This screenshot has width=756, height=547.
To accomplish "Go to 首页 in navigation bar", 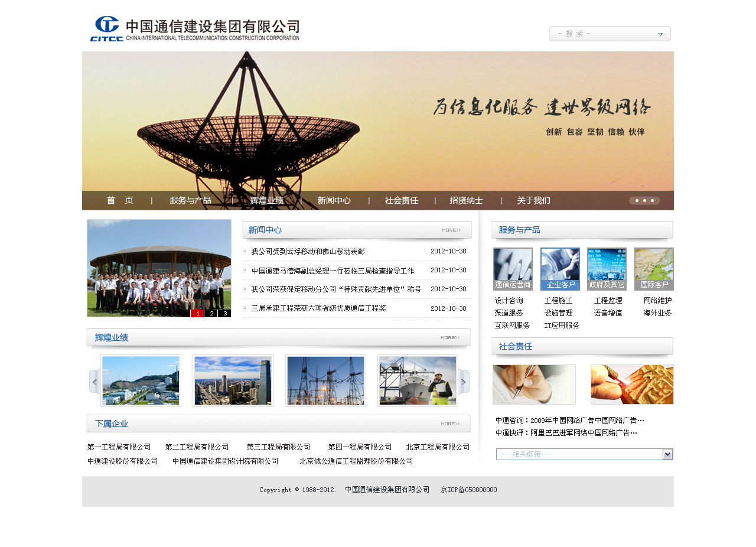I will pos(120,200).
